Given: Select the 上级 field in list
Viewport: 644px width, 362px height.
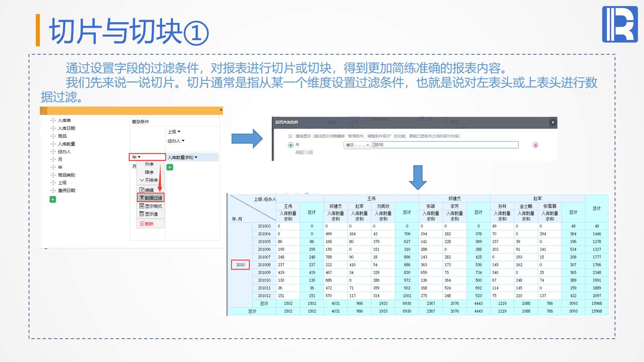Looking at the screenshot, I should tap(62, 183).
